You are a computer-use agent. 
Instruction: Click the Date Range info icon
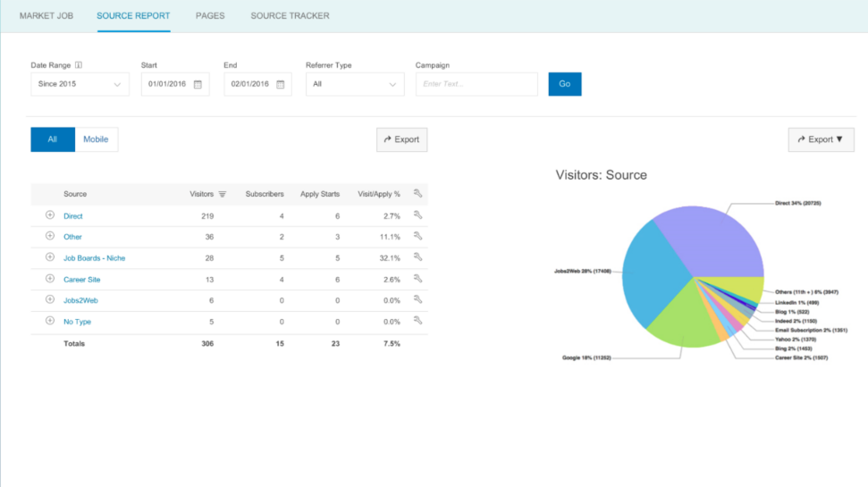(x=79, y=64)
